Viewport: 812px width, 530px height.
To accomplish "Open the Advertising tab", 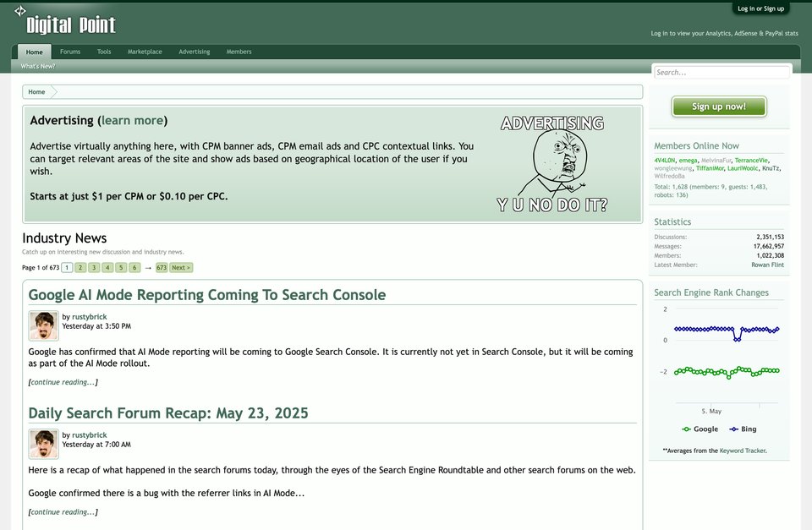I will click(195, 52).
